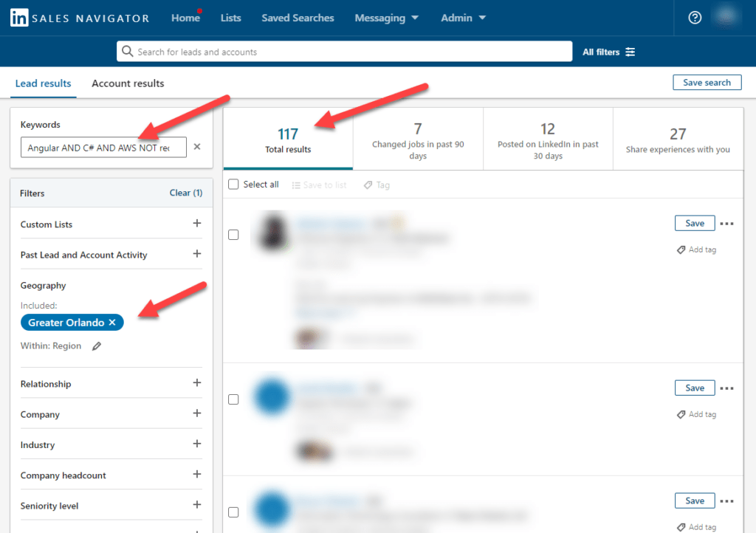Screen dimensions: 756x533
Task: Open the three-dot menu for the third lead
Action: (726, 501)
